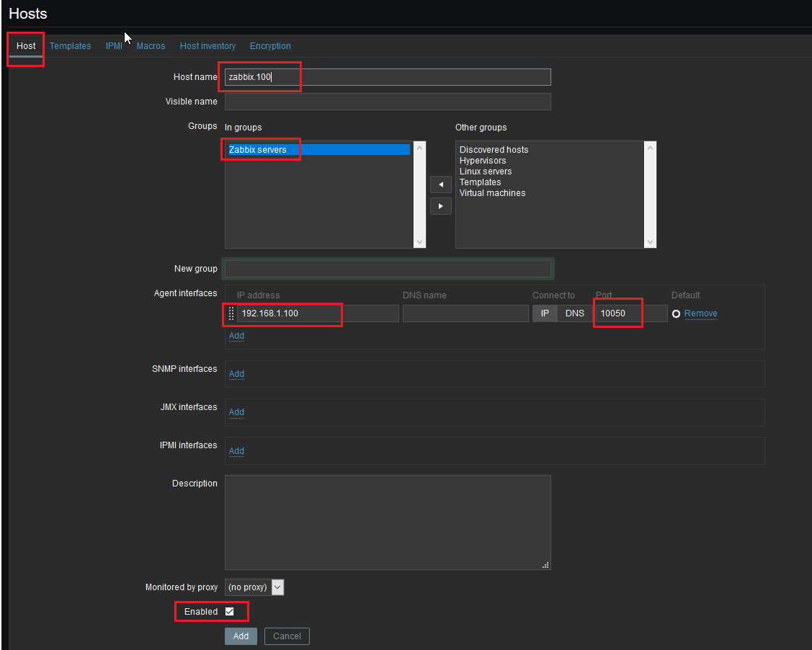
Task: Switch to the Encryption tab
Action: click(270, 46)
